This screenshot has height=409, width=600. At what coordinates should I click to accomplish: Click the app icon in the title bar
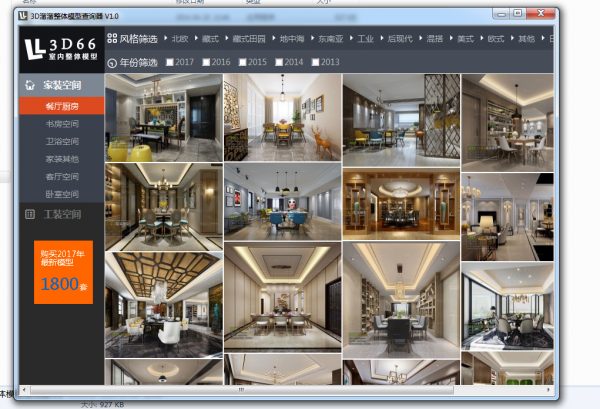click(x=21, y=15)
